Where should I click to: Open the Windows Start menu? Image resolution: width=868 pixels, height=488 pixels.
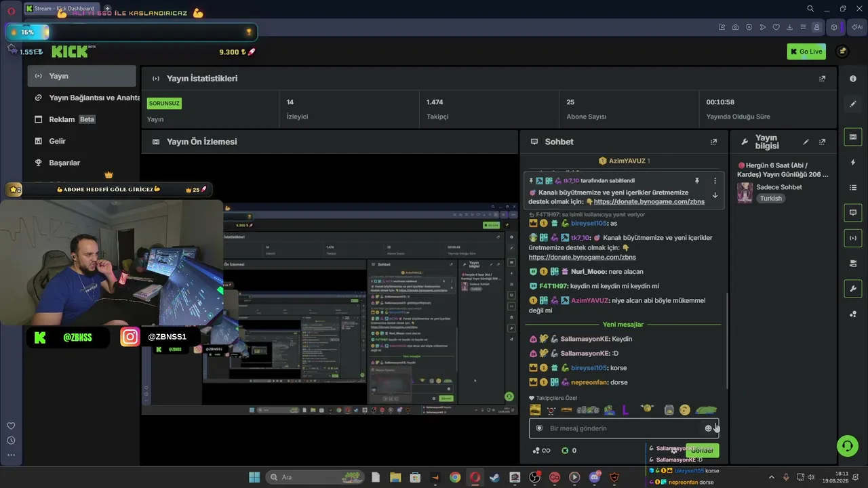[x=254, y=477]
